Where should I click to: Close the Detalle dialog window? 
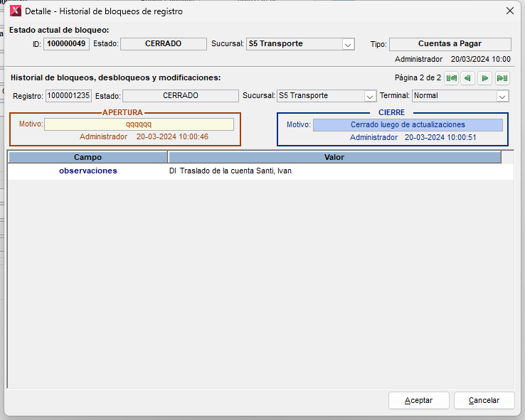[x=509, y=11]
